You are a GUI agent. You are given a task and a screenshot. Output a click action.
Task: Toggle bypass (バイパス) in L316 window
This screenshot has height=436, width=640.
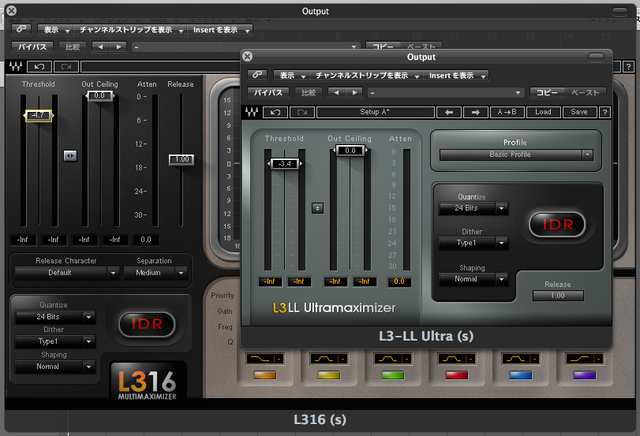point(32,47)
